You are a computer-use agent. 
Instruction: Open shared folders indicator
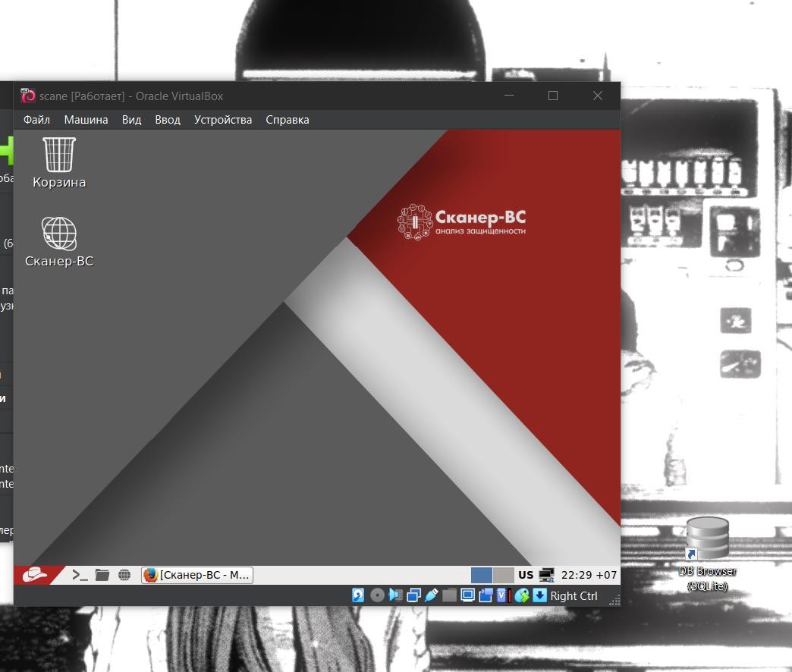click(450, 595)
